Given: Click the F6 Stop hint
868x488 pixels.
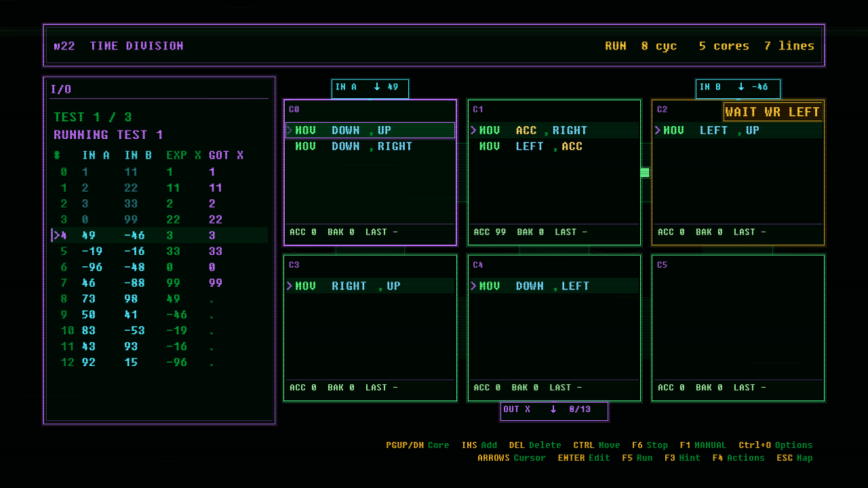Looking at the screenshot, I should click(x=650, y=445).
